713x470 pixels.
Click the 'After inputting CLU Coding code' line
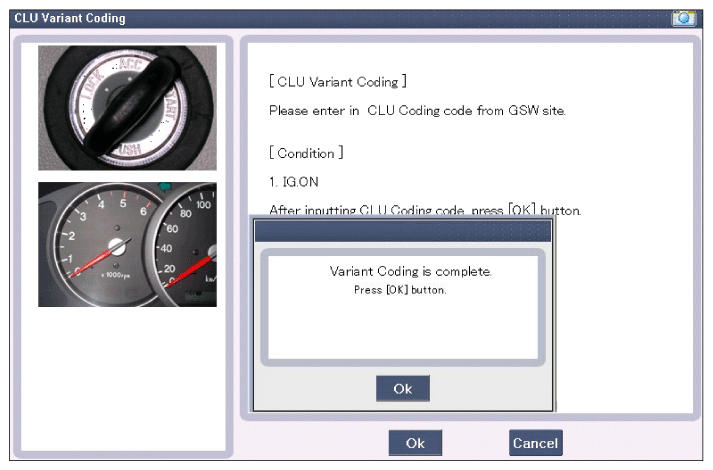click(x=425, y=210)
